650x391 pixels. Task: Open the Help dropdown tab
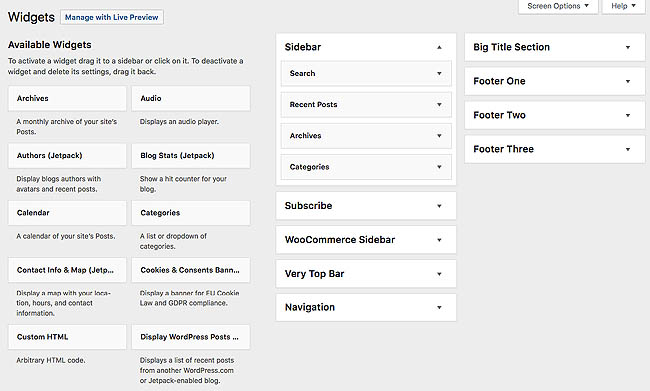pos(623,6)
